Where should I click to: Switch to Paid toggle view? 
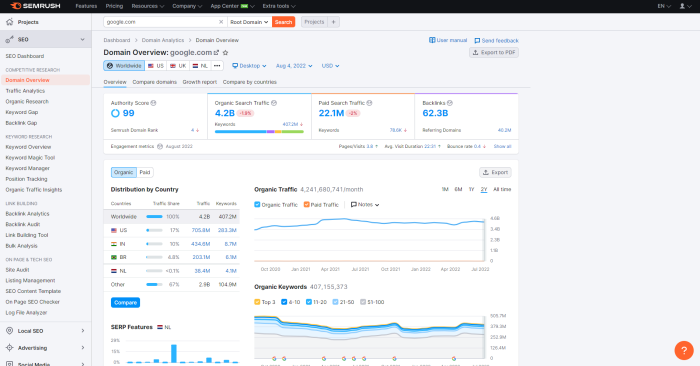pos(145,172)
